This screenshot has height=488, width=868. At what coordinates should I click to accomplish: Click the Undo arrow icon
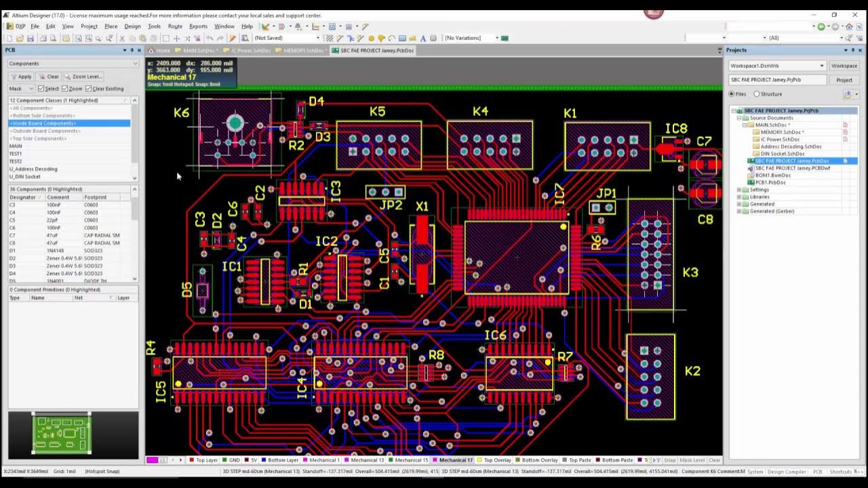[209, 38]
